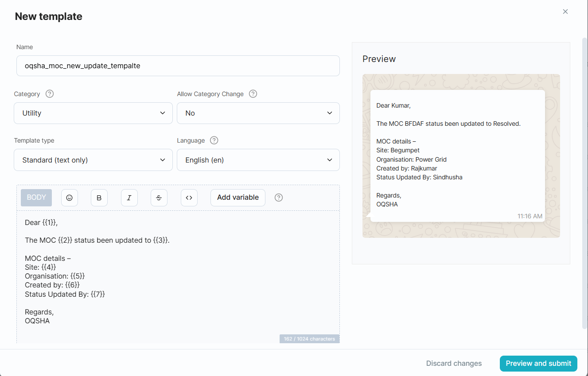Click Preview and submit
The height and width of the screenshot is (376, 588).
coord(538,364)
